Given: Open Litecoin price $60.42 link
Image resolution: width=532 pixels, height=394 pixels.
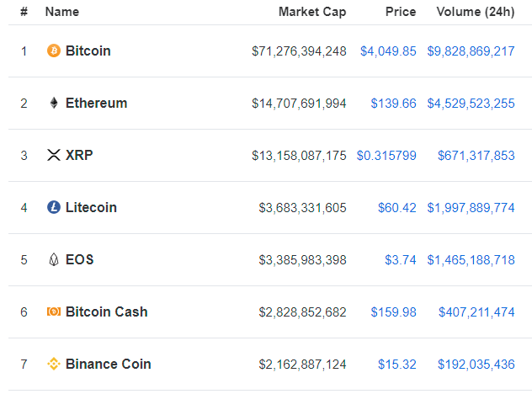Looking at the screenshot, I should click(397, 208).
